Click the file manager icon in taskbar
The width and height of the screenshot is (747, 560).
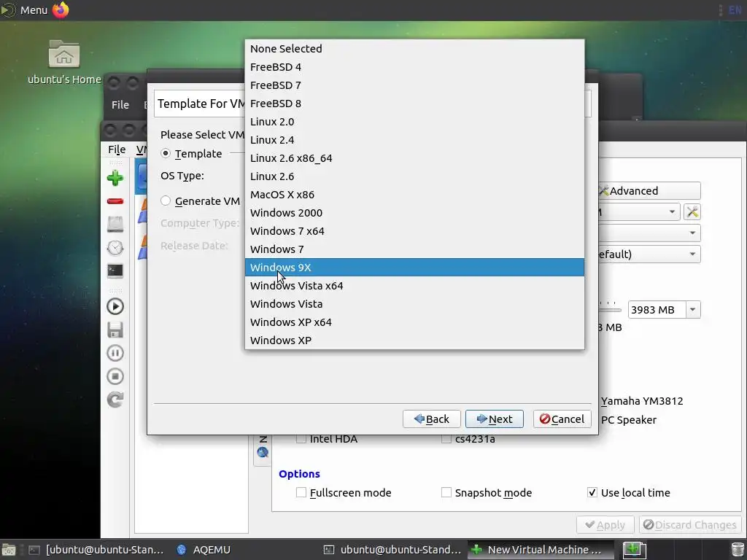[x=9, y=550]
